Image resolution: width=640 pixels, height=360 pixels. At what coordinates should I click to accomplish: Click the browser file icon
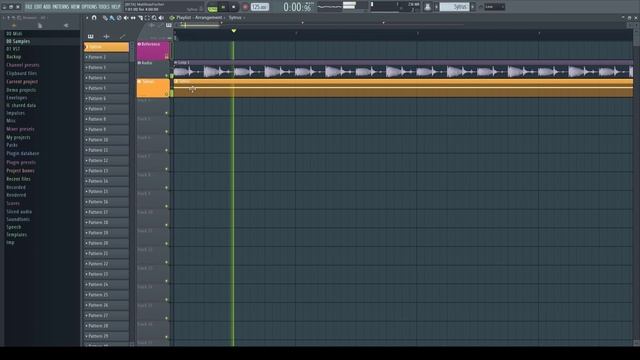[x=40, y=25]
